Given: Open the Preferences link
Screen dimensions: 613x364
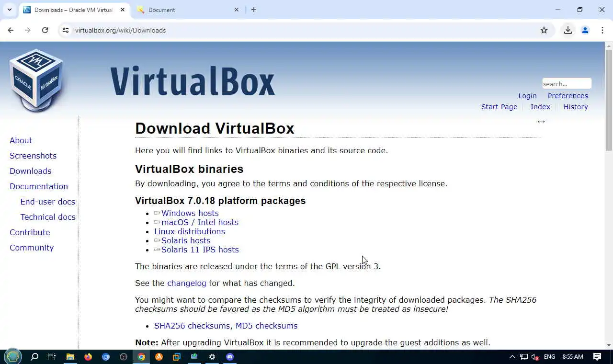Looking at the screenshot, I should (568, 96).
